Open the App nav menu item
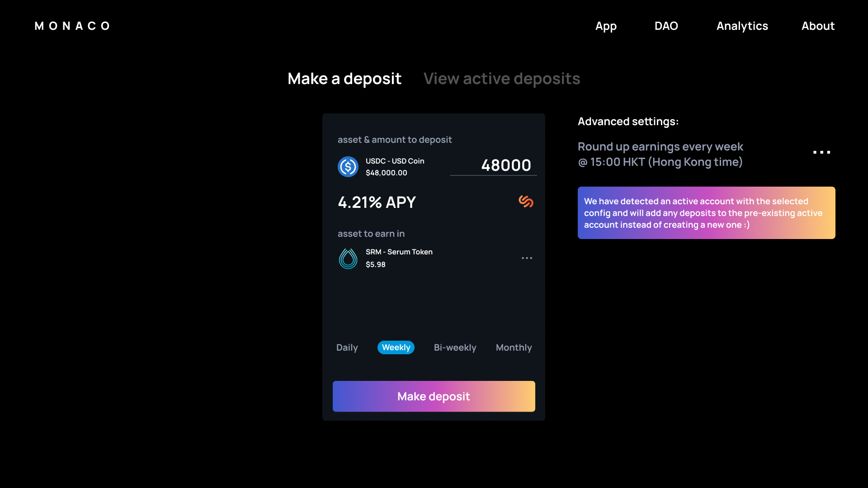This screenshot has width=868, height=488. tap(606, 26)
